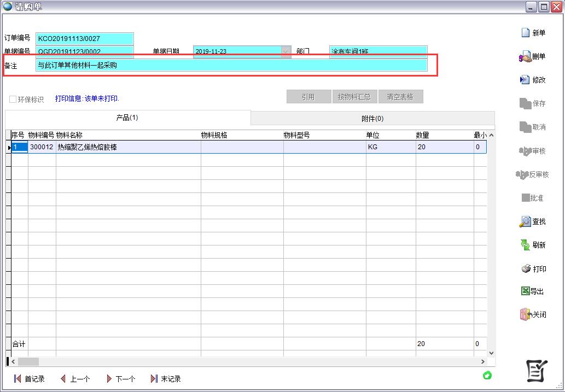Click the 删单 (delete order) icon
The height and width of the screenshot is (392, 565).
click(x=525, y=56)
